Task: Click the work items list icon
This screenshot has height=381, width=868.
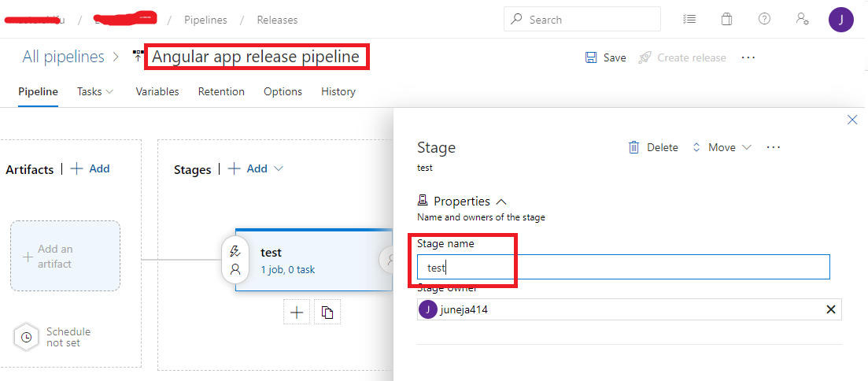Action: [689, 19]
